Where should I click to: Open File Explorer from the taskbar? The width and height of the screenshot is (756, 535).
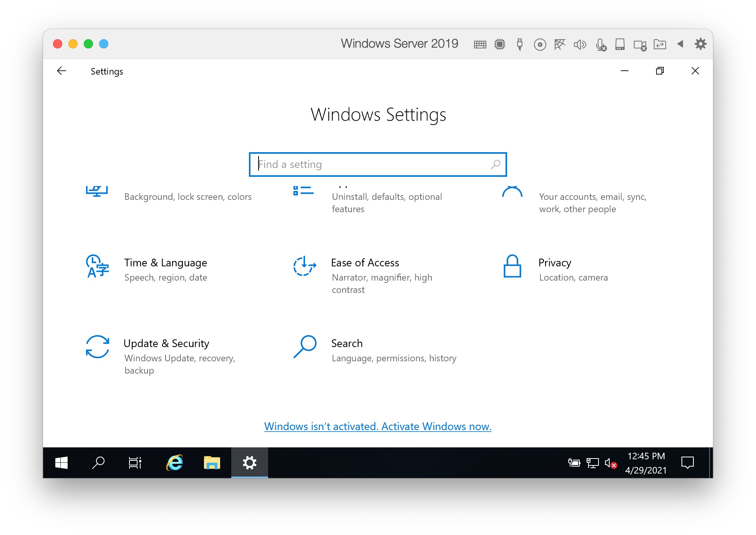tap(212, 463)
